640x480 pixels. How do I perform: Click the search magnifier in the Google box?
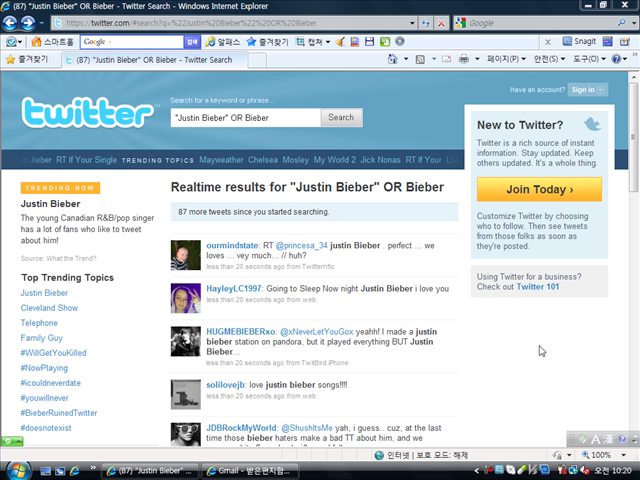[x=621, y=23]
